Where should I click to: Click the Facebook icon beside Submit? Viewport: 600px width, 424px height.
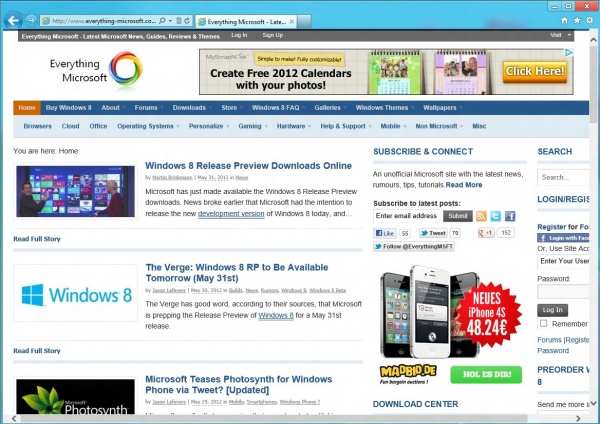click(x=510, y=216)
